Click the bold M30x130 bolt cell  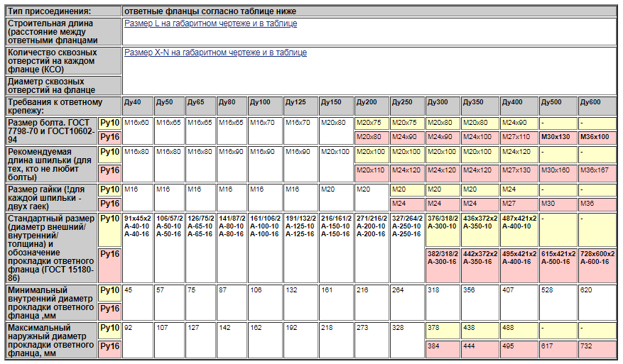point(558,138)
